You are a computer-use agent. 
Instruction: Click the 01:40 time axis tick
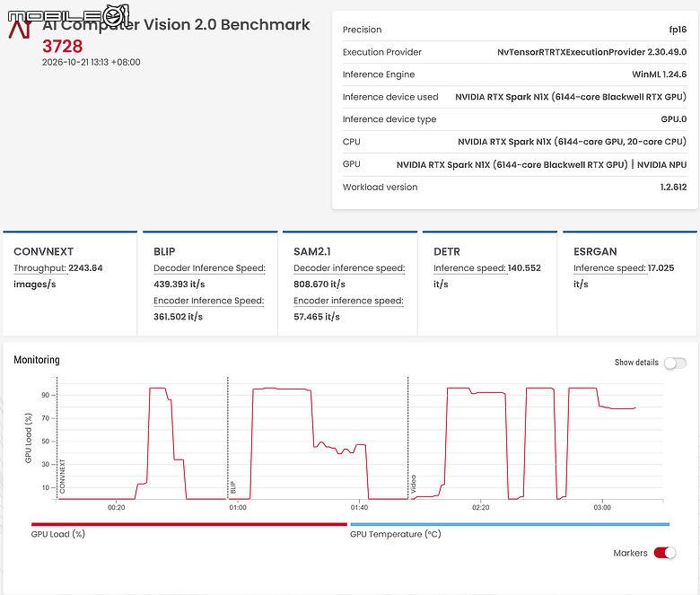point(359,508)
